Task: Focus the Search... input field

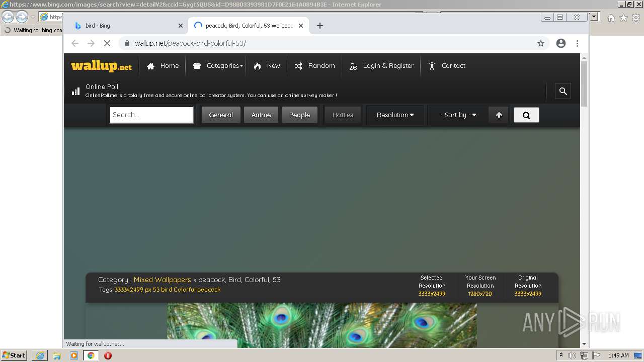Action: point(151,115)
